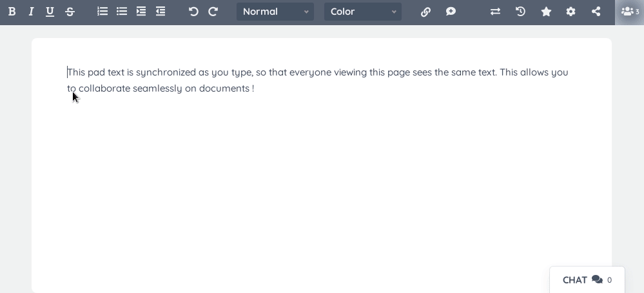Insert a hyperlink
Viewport: 644px width, 293px height.
[x=425, y=12]
